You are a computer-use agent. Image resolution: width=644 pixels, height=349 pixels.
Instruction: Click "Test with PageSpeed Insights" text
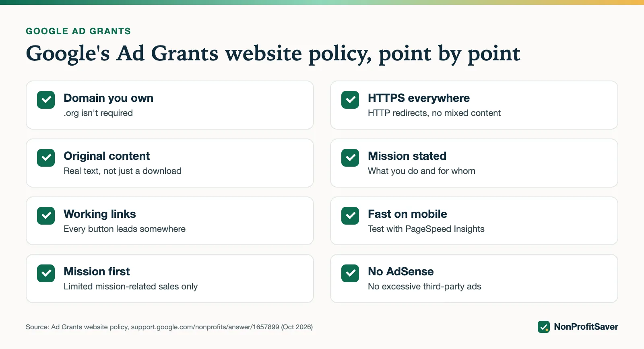click(x=426, y=229)
